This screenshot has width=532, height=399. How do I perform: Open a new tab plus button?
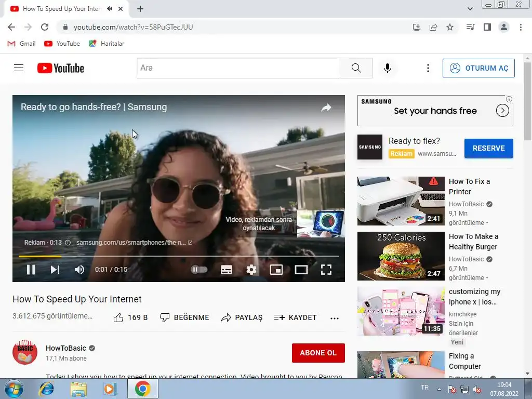[x=140, y=9]
